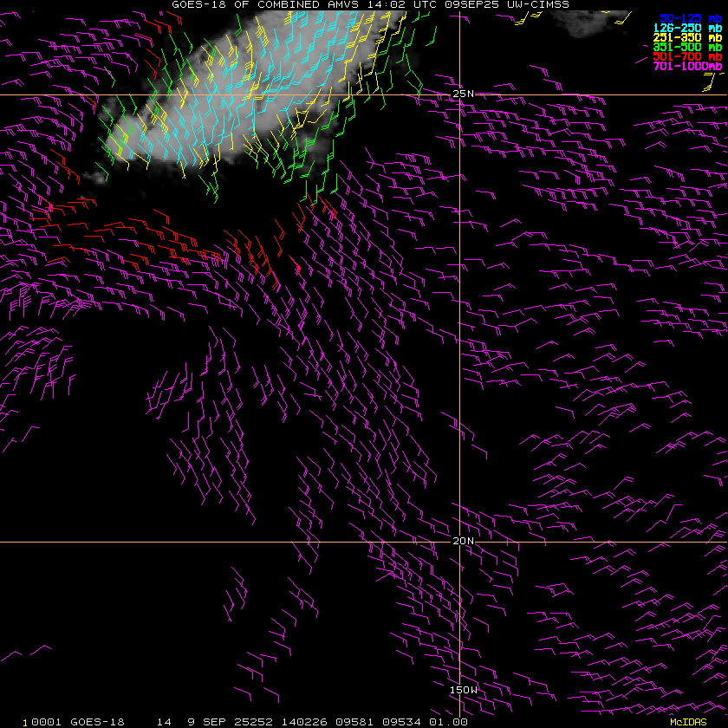Click the '09SEP25' date in the title

coord(471,4)
